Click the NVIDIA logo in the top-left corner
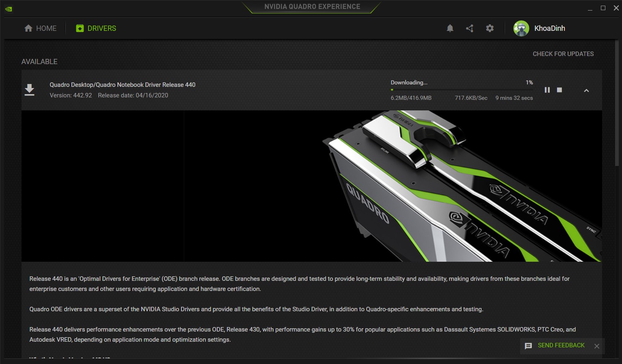622x364 pixels. coord(9,8)
